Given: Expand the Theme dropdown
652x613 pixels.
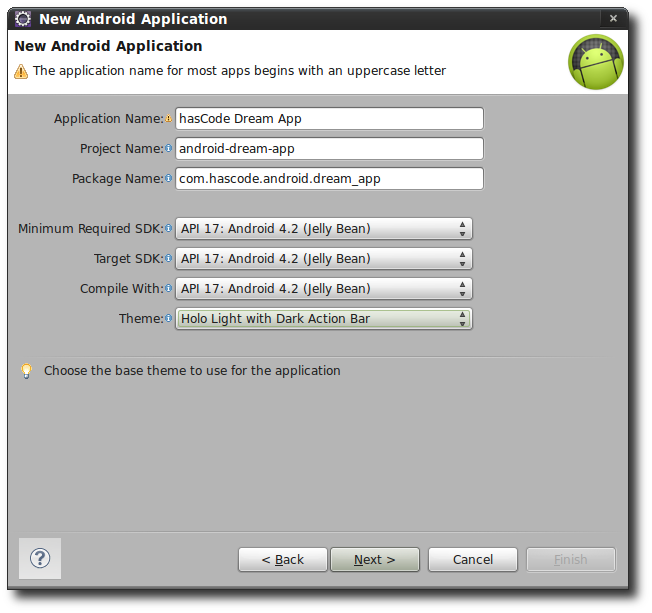Looking at the screenshot, I should [323, 319].
